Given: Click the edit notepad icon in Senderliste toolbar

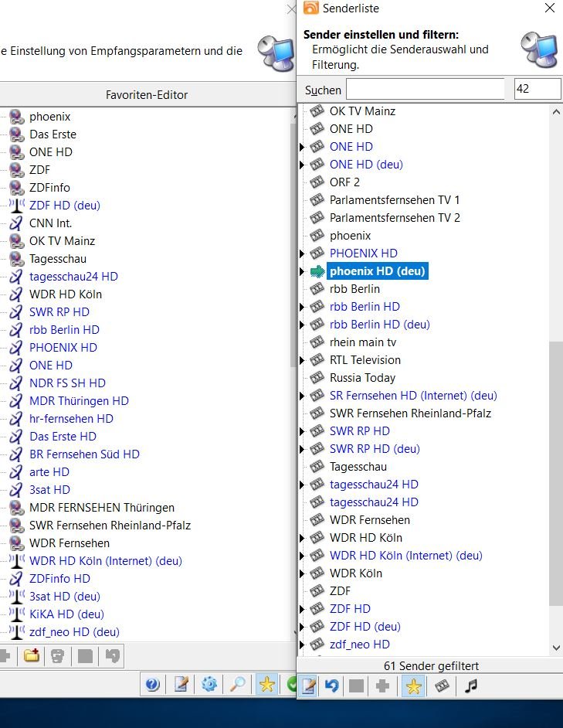Looking at the screenshot, I should point(307,686).
